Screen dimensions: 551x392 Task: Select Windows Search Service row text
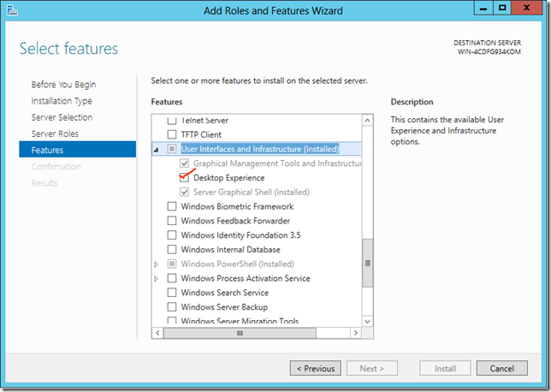point(224,293)
